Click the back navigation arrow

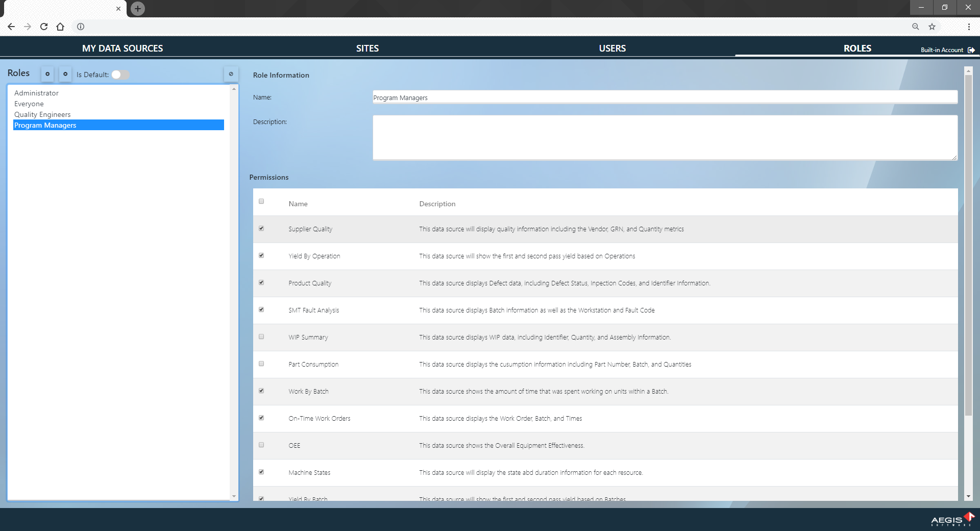point(11,27)
